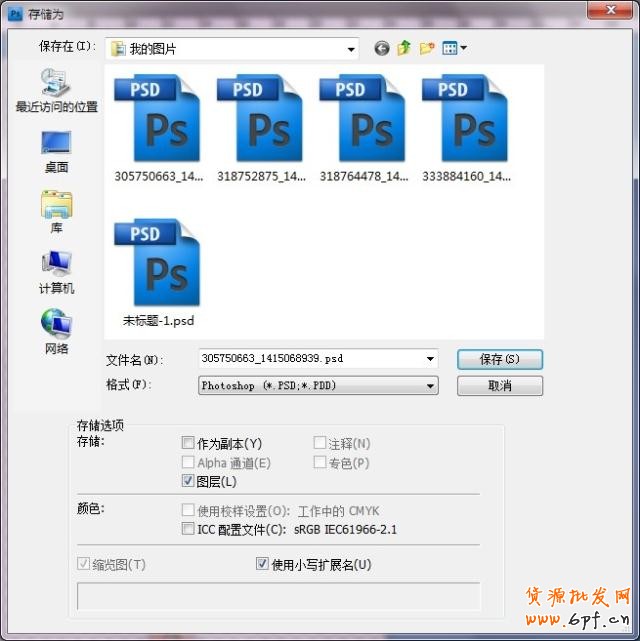
Task: Click the back navigation arrow icon
Action: tap(381, 48)
